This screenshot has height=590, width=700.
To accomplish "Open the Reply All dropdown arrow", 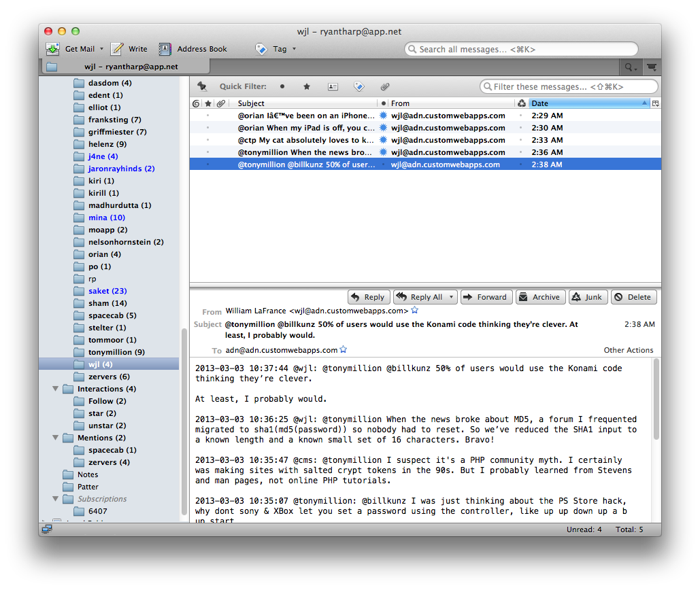I will point(451,297).
